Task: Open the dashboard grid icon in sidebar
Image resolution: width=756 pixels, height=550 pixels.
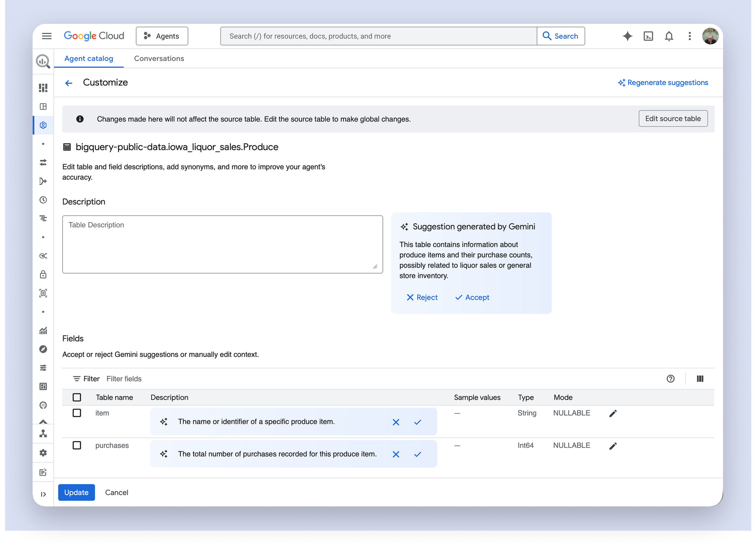Action: tap(43, 88)
